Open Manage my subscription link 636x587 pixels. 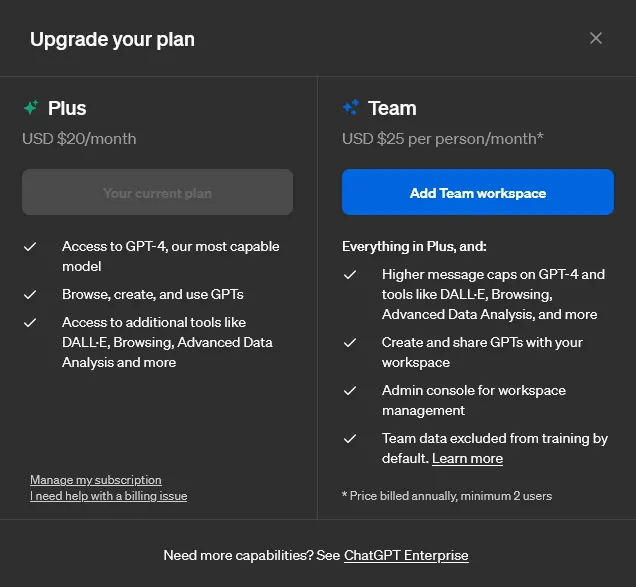(95, 480)
